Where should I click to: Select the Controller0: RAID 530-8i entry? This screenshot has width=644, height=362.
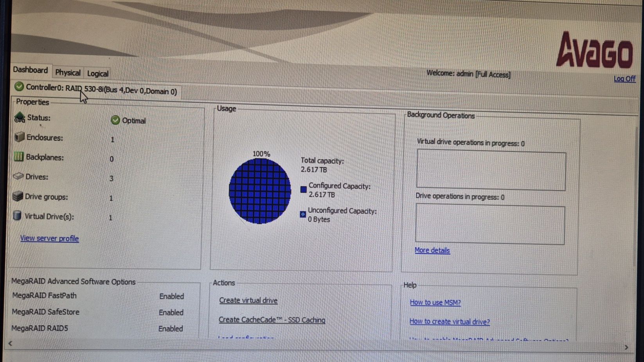coord(101,89)
